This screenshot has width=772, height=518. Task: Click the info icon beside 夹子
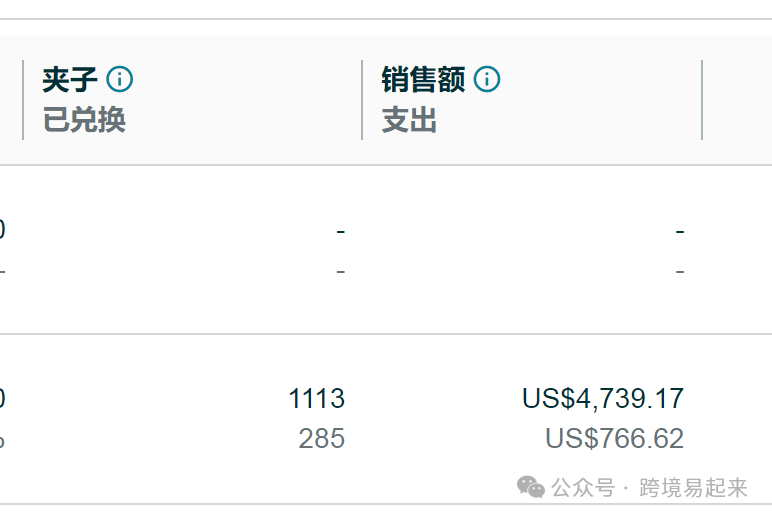(120, 79)
